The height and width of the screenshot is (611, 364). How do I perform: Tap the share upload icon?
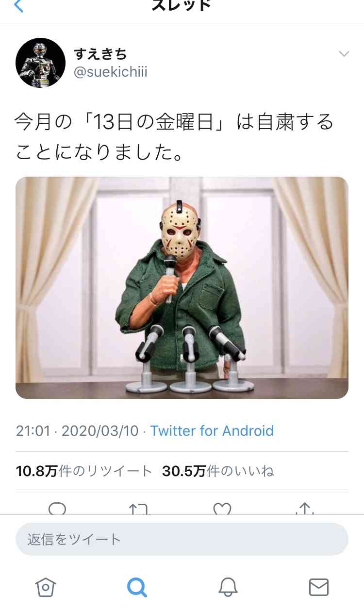304,508
